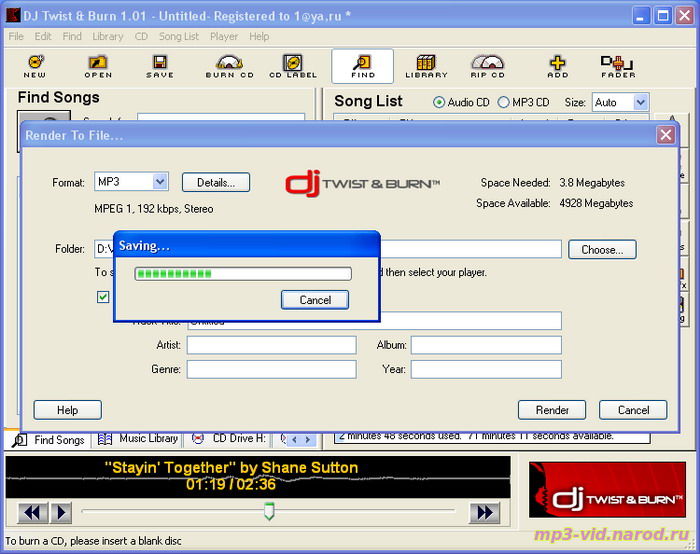
Task: Click the ADD toolbar icon
Action: point(558,67)
